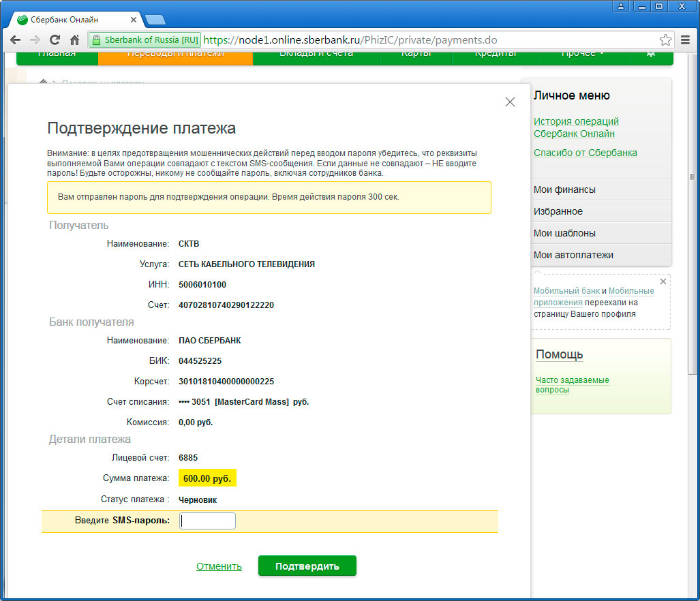
Task: Select account number 40702810740290122220
Action: 226,305
